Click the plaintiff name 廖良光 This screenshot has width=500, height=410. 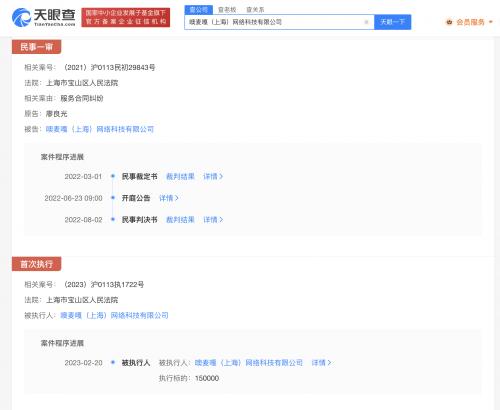click(x=56, y=114)
